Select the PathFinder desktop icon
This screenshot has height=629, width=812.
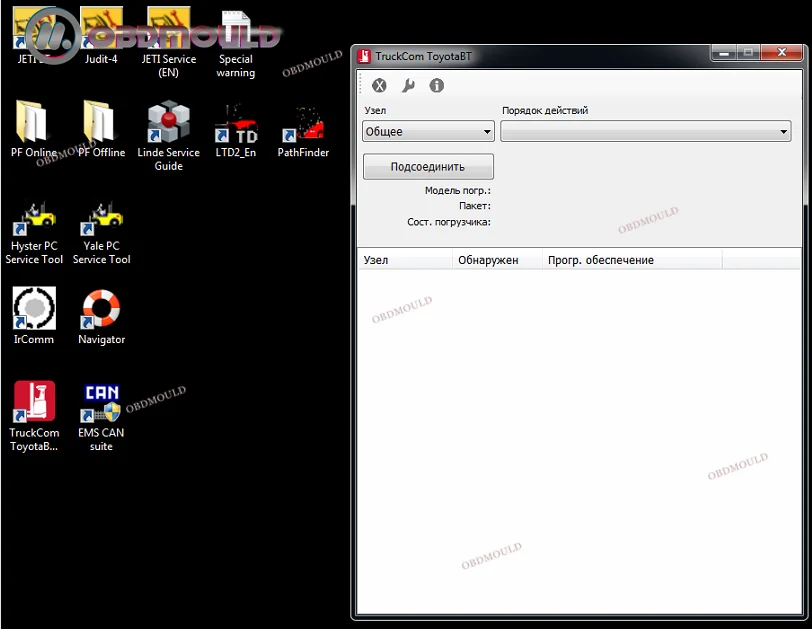pyautogui.click(x=303, y=124)
